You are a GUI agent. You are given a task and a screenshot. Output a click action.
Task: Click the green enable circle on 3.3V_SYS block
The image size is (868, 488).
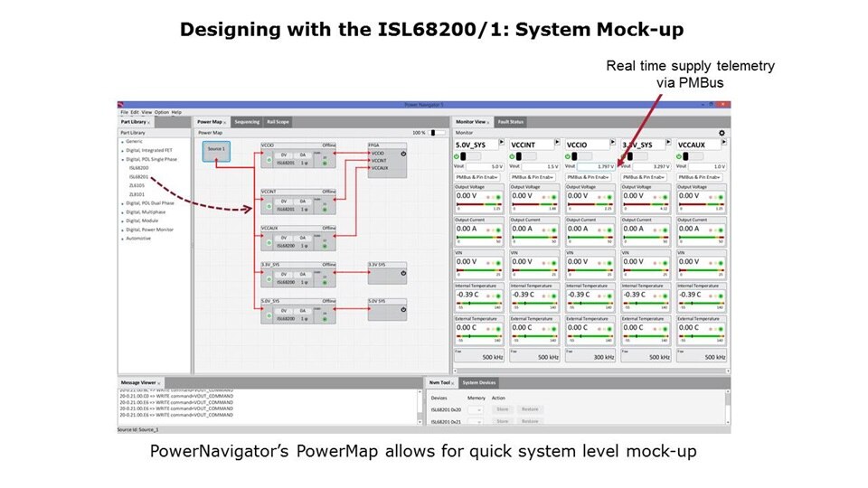point(269,279)
